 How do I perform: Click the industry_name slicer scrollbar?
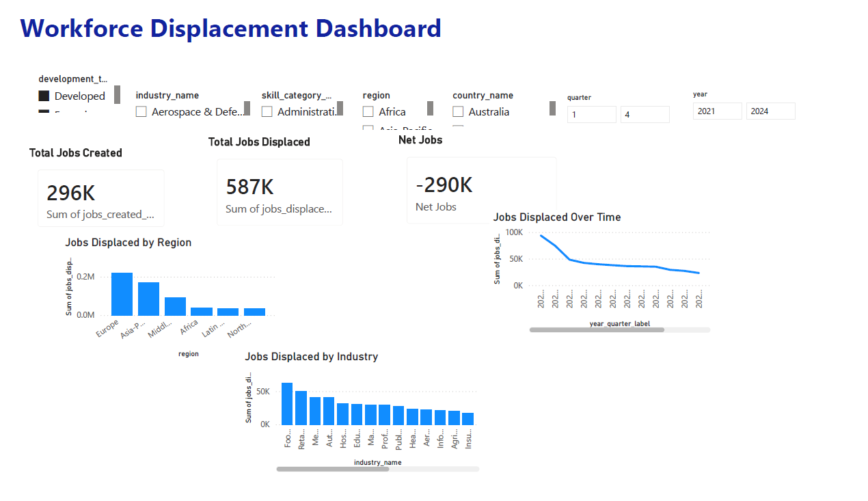[247, 109]
